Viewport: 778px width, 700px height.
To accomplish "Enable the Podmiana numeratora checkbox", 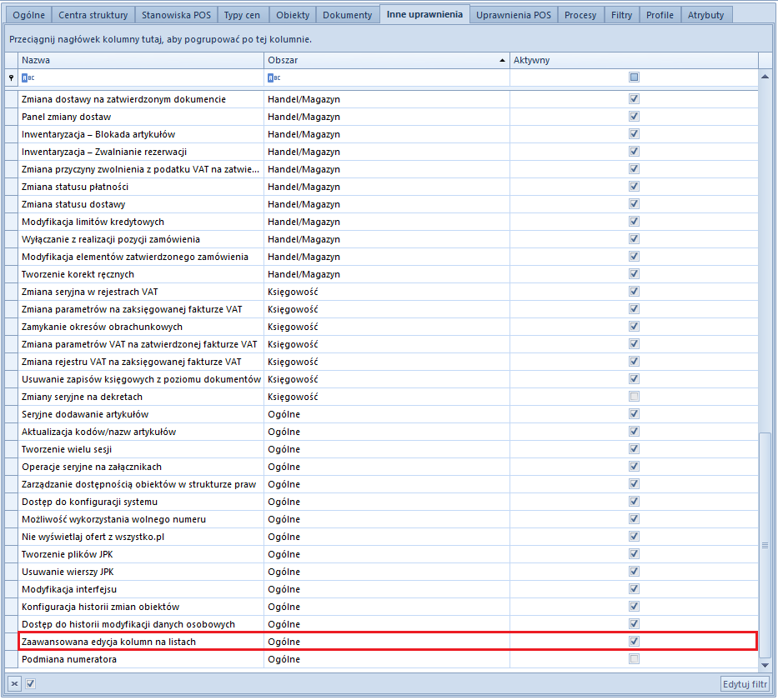I will pyautogui.click(x=634, y=659).
